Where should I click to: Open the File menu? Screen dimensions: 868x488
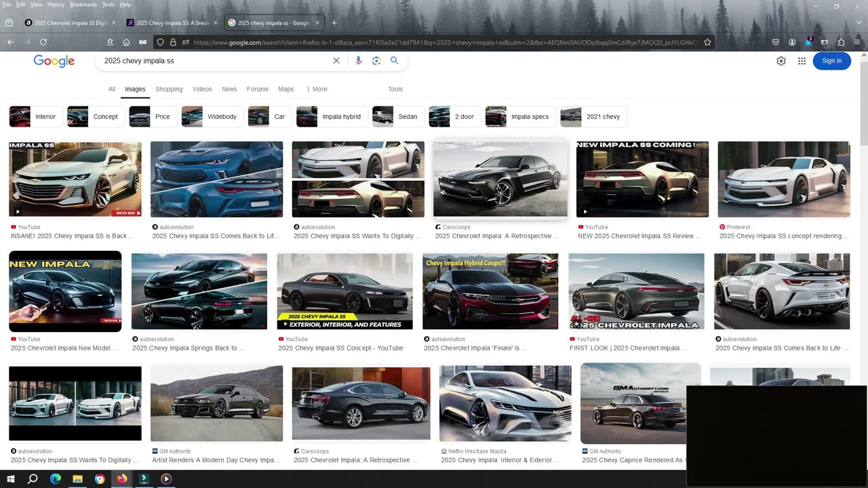tap(7, 4)
